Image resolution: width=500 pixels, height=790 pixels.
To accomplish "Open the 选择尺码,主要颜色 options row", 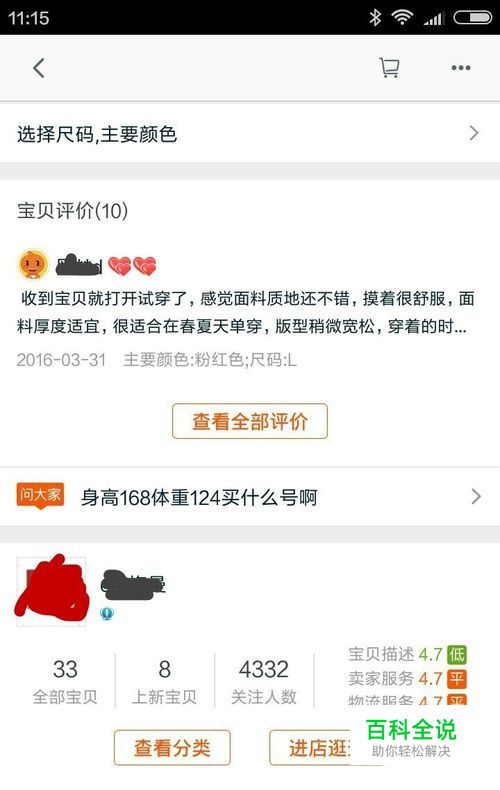I will click(x=250, y=134).
